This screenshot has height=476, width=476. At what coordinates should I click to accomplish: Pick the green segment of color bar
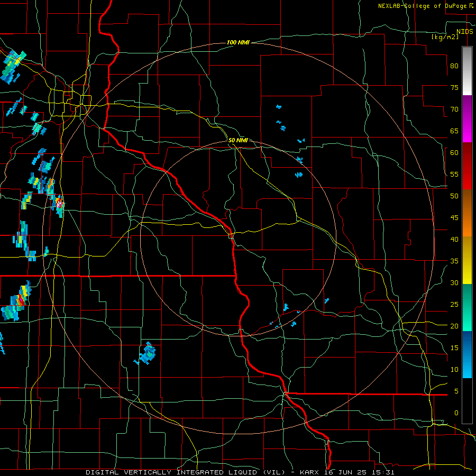pos(467,307)
